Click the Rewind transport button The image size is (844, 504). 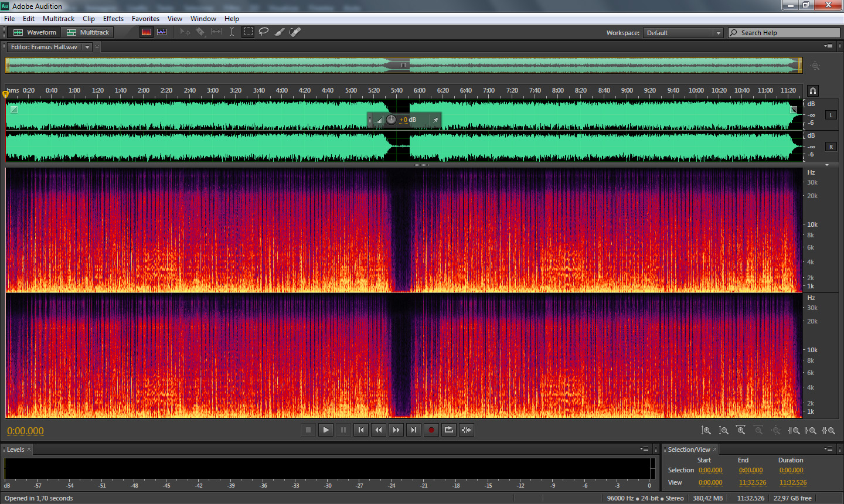tap(379, 430)
